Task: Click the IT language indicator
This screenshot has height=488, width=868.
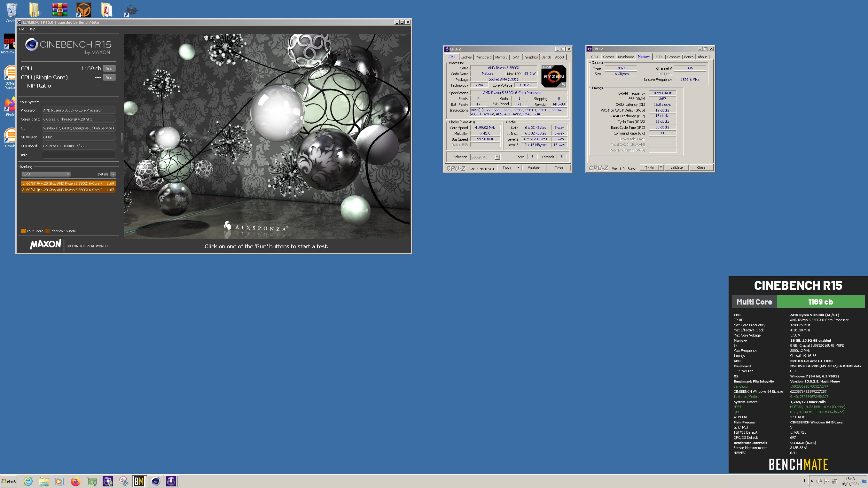Action: (804, 481)
